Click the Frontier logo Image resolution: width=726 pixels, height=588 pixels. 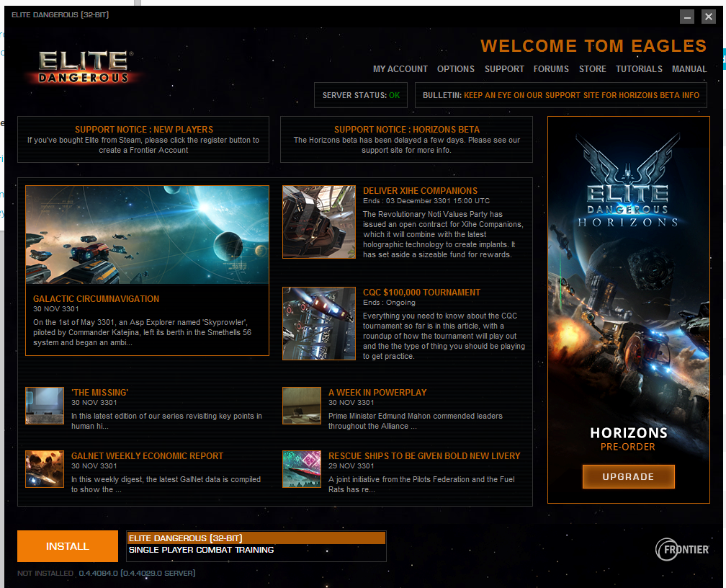pyautogui.click(x=683, y=549)
